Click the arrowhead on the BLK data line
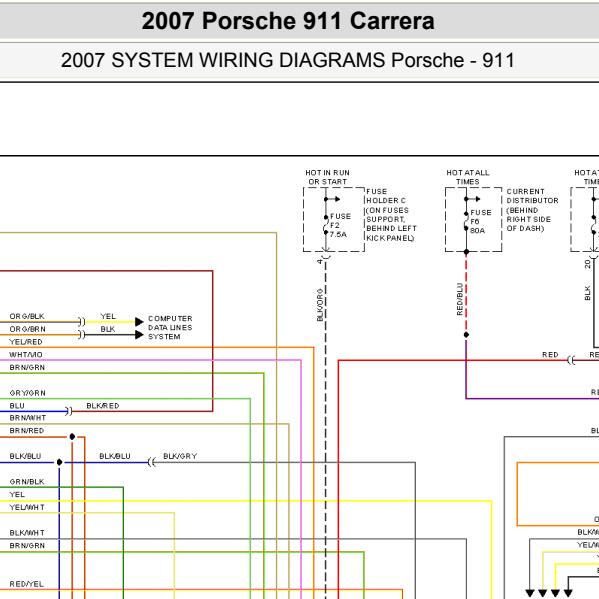The image size is (599, 599). (139, 335)
